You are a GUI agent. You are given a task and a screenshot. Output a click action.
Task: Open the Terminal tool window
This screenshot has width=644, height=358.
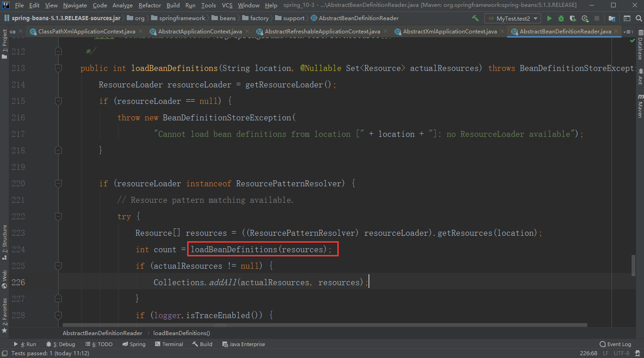(168, 344)
